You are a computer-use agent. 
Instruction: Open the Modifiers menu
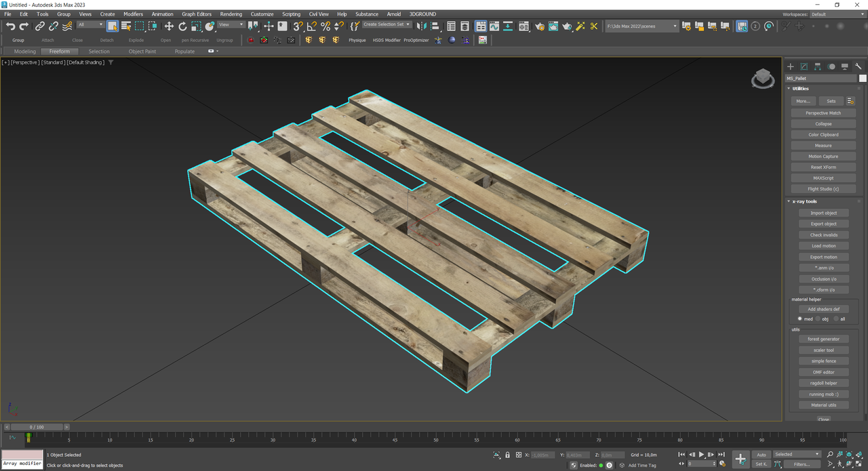[x=133, y=14]
